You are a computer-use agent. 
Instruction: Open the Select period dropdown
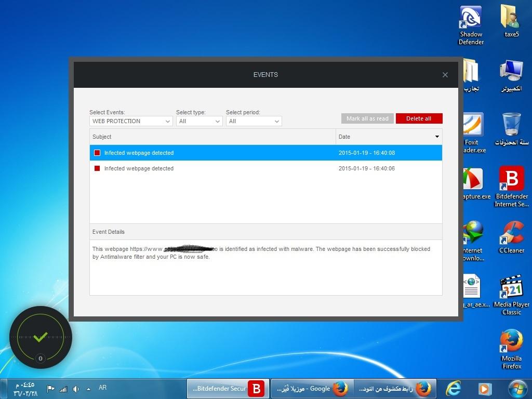(x=254, y=121)
